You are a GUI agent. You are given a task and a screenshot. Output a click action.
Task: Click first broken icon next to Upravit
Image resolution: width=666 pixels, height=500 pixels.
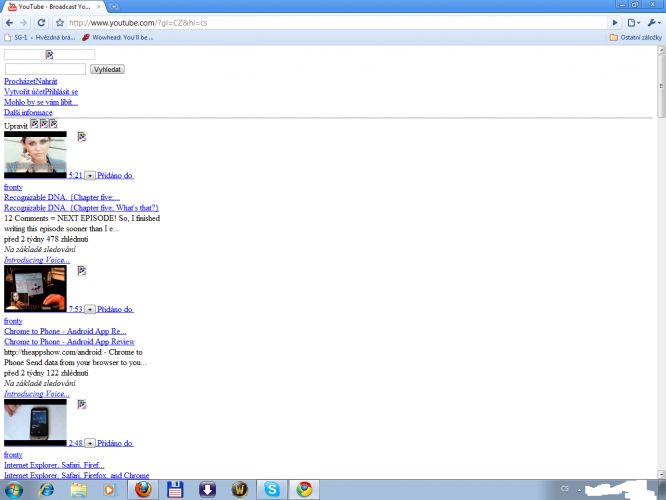pyautogui.click(x=34, y=124)
